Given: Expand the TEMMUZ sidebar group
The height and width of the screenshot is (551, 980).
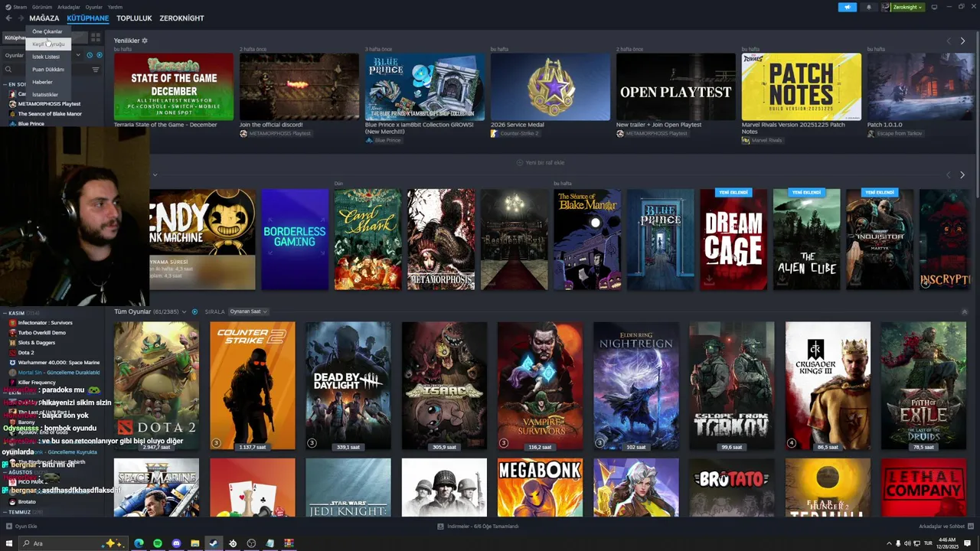Looking at the screenshot, I should coord(4,512).
